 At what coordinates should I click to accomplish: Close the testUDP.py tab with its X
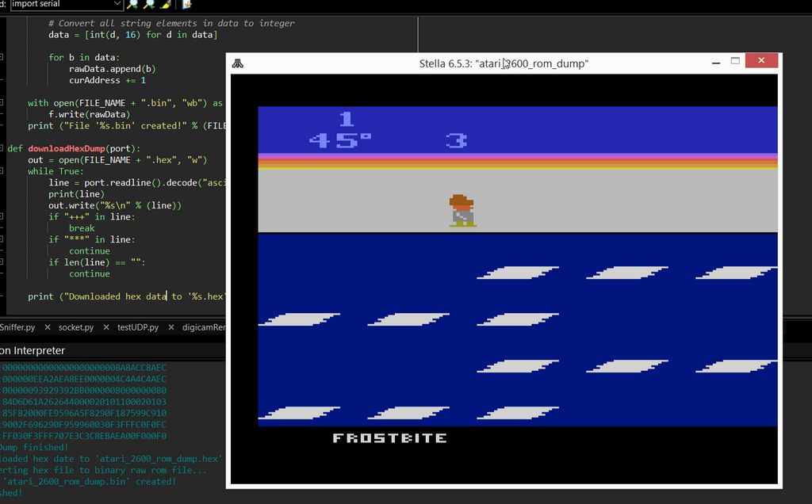(171, 327)
